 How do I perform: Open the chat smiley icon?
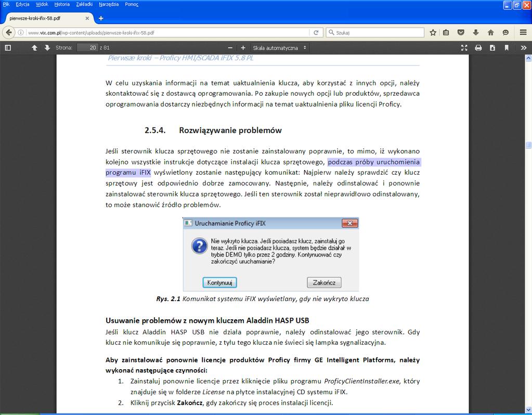point(505,33)
